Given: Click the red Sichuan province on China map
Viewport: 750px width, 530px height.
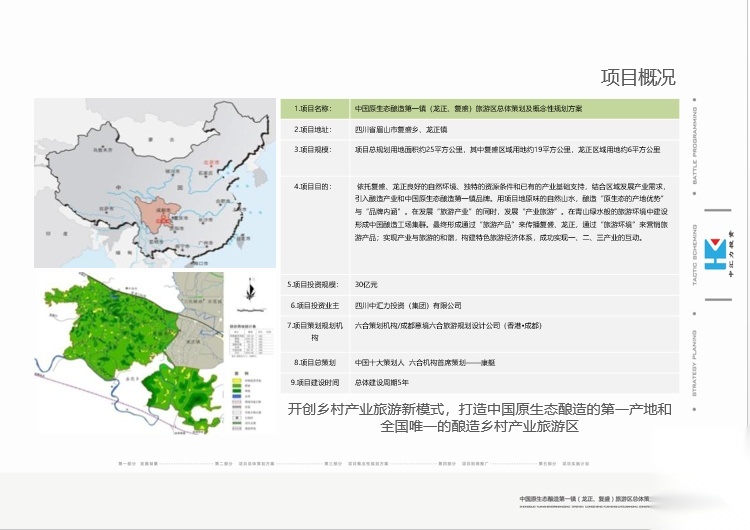Looking at the screenshot, I should point(157,214).
